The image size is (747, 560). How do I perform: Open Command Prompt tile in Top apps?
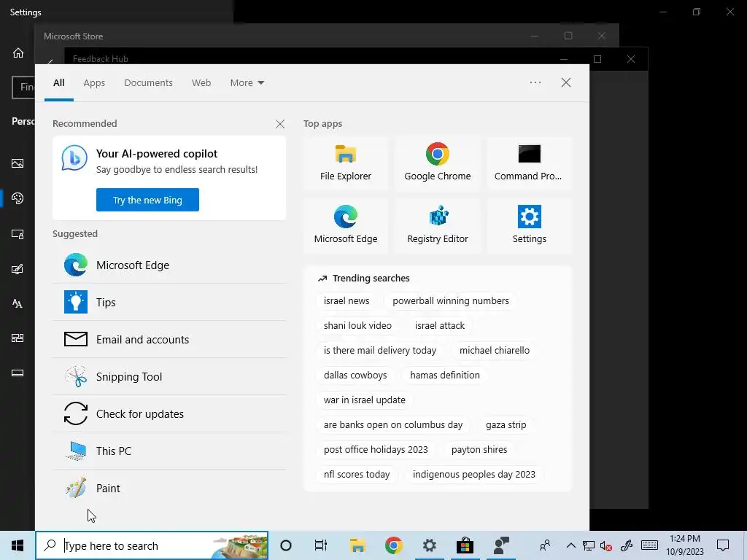[x=529, y=163]
